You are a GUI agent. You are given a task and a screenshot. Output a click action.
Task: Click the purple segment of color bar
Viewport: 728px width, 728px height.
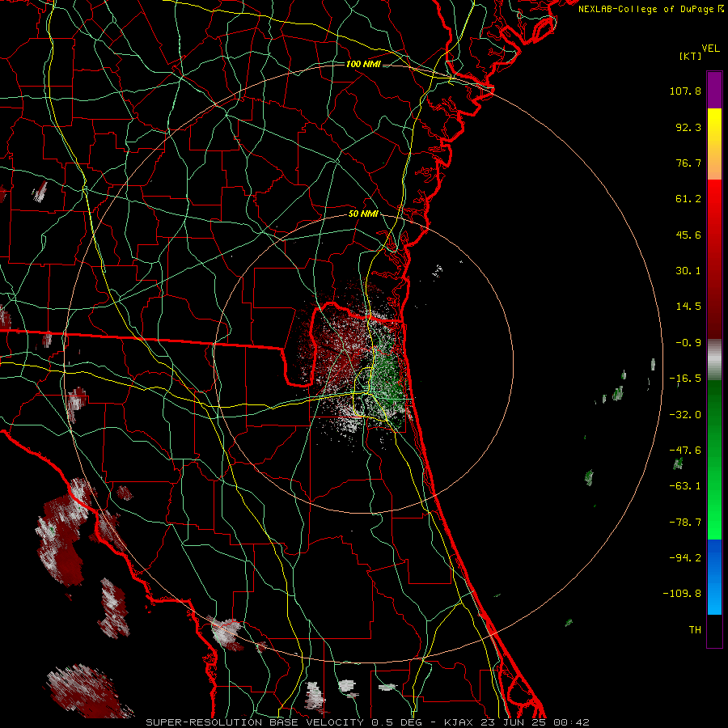[714, 90]
